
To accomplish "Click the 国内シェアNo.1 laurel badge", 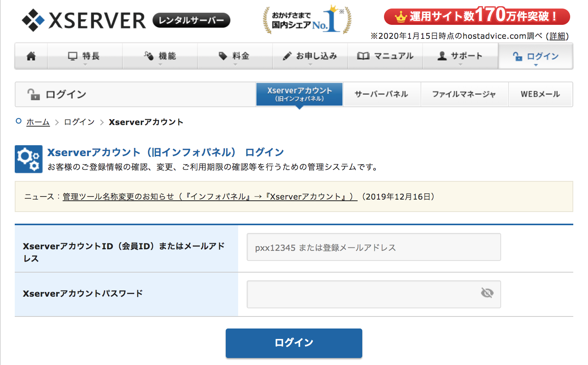I will pyautogui.click(x=307, y=20).
